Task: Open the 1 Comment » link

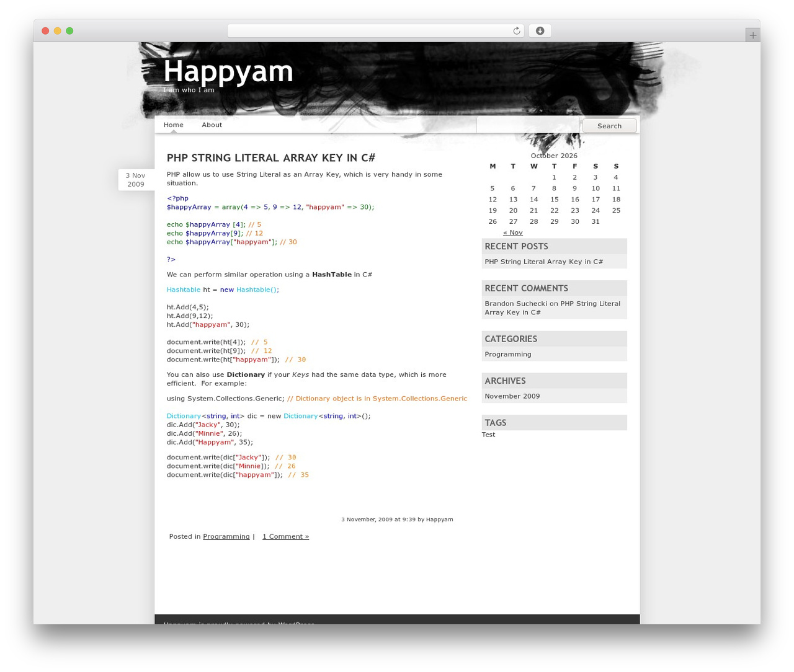Action: point(285,536)
